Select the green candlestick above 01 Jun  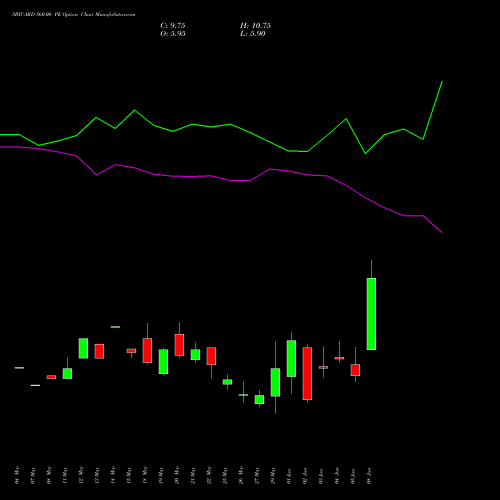291,358
